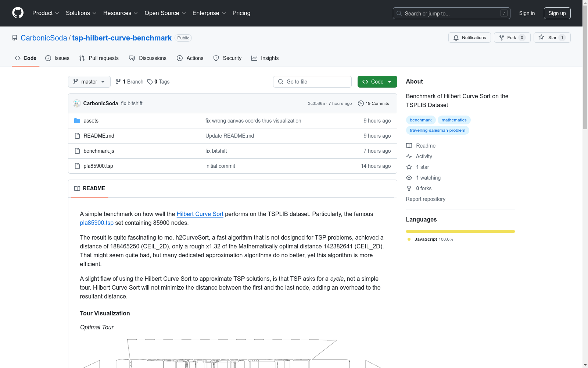588x368 pixels.
Task: Open the Readme link in About
Action: click(421, 146)
